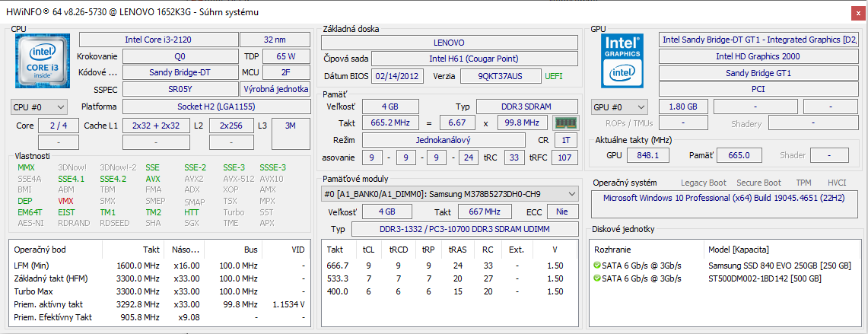Click the UEFI label next to BIOS version
Viewport: 868px width, 334px height.
(x=554, y=76)
